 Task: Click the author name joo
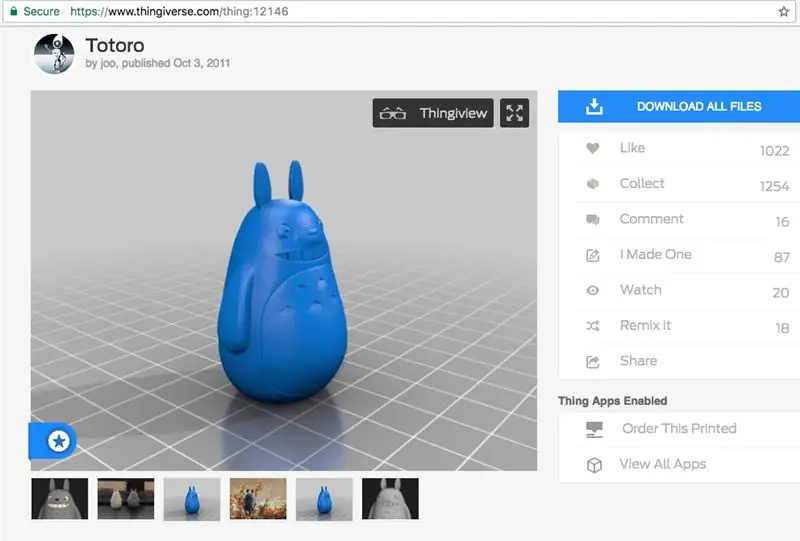coord(108,63)
